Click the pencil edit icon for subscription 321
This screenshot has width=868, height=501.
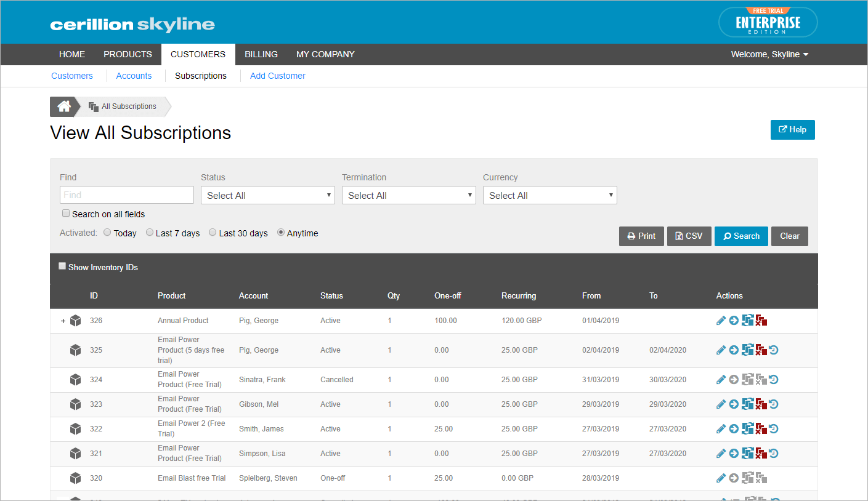pyautogui.click(x=721, y=454)
